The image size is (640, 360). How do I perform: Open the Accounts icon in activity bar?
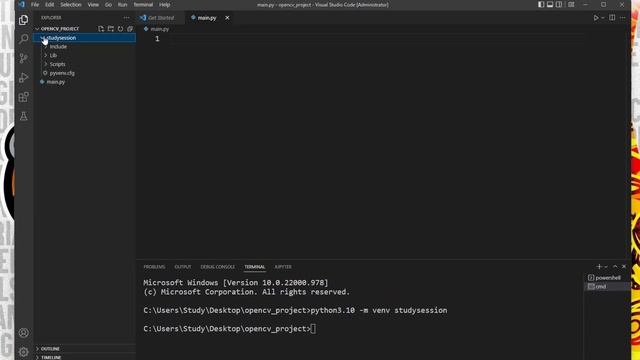pos(24,333)
